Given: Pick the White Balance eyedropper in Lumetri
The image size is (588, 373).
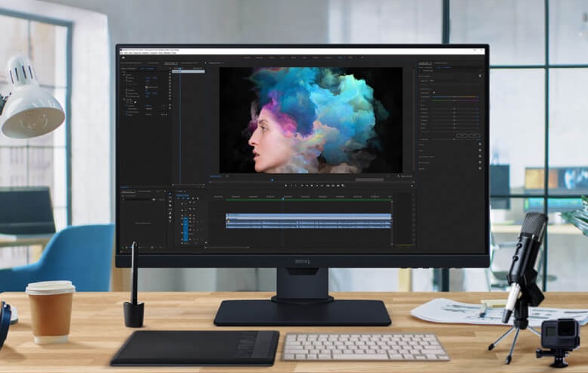Looking at the screenshot, I should [x=434, y=92].
